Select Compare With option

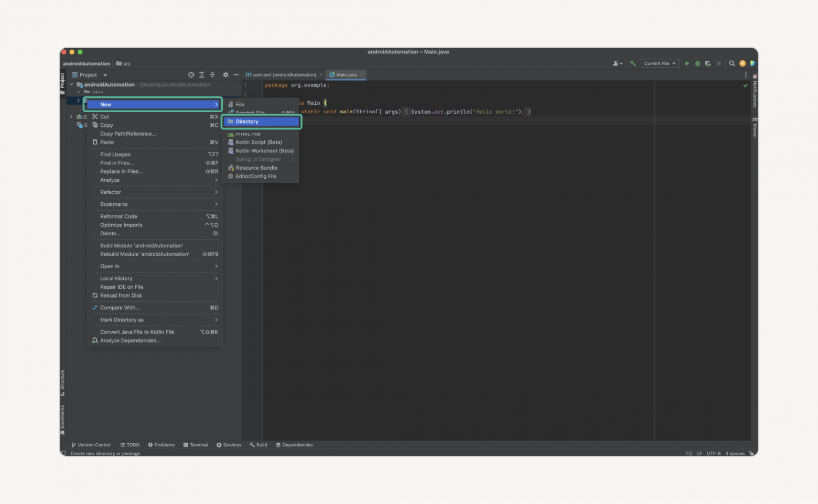pyautogui.click(x=155, y=308)
